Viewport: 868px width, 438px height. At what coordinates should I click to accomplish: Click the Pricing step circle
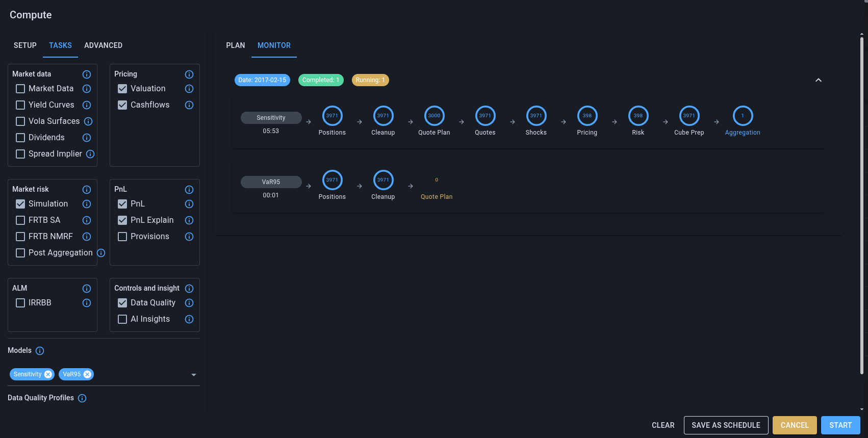(587, 116)
